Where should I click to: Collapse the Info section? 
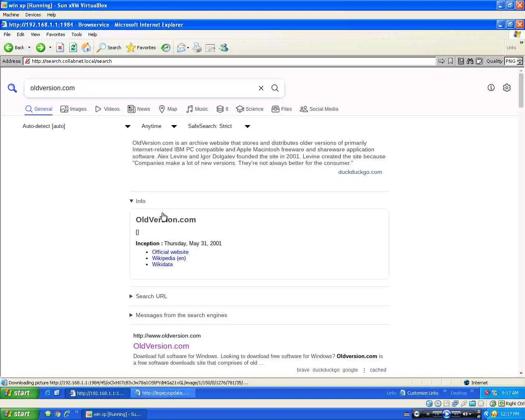point(137,201)
